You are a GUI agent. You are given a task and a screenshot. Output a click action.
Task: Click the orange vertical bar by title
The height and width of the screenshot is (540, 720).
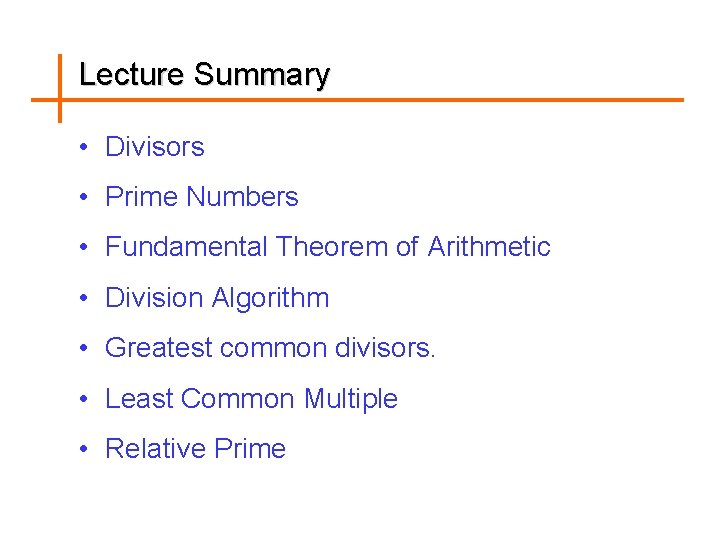point(60,88)
